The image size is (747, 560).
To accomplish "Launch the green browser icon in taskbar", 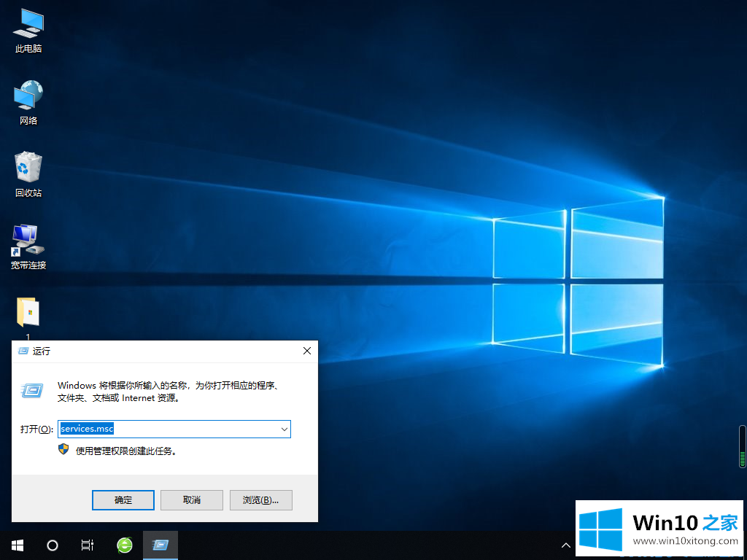I will pyautogui.click(x=125, y=545).
